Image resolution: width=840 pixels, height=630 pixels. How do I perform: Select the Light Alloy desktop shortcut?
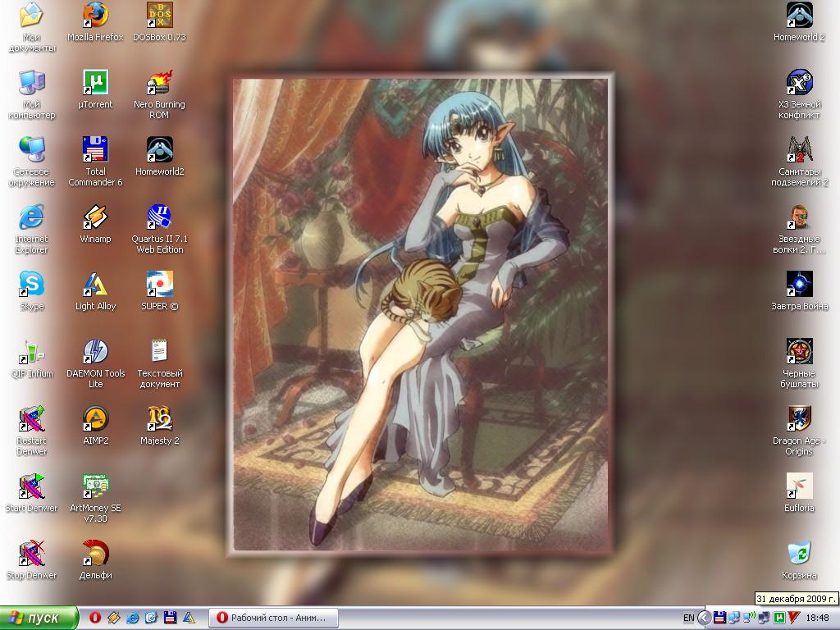click(x=95, y=291)
